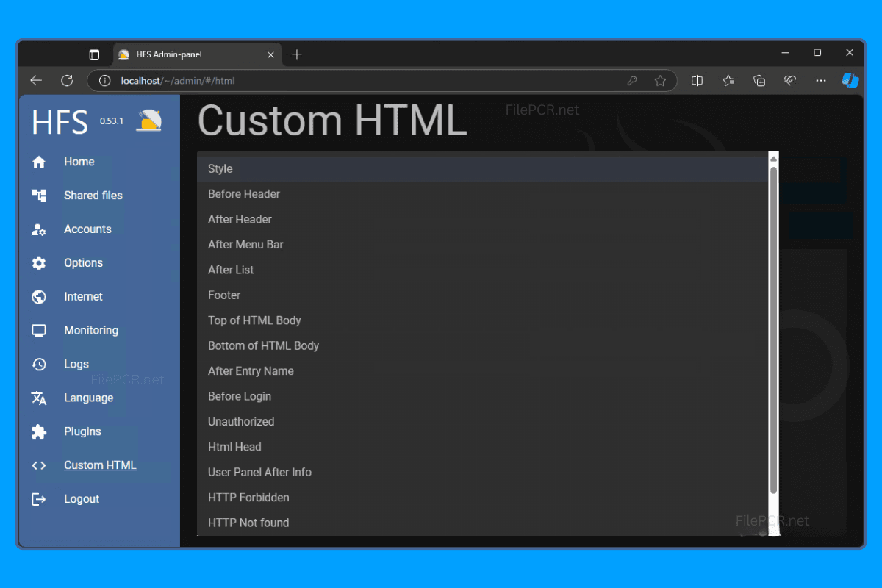The image size is (882, 588).
Task: Select the Style dropdown option
Action: [x=482, y=168]
